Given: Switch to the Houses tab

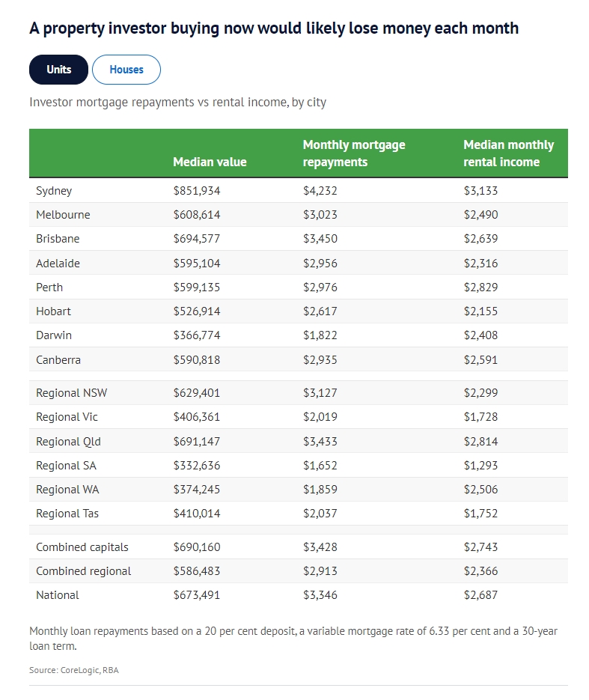Looking at the screenshot, I should (126, 70).
